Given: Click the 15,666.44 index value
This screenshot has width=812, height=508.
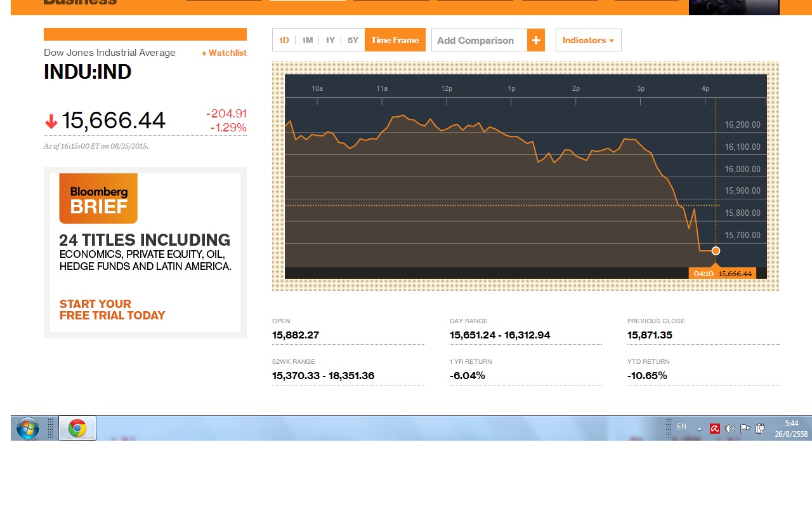Looking at the screenshot, I should tap(114, 121).
